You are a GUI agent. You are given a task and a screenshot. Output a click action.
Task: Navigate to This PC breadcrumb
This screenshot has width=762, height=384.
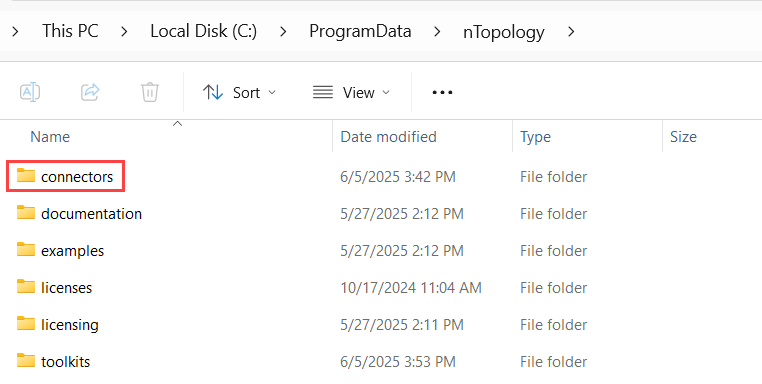click(70, 31)
